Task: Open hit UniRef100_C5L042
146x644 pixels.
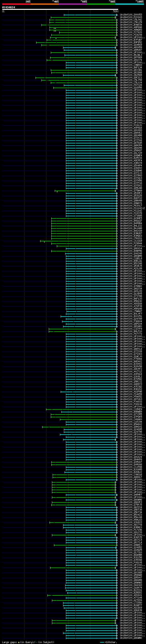Action: (131, 20)
